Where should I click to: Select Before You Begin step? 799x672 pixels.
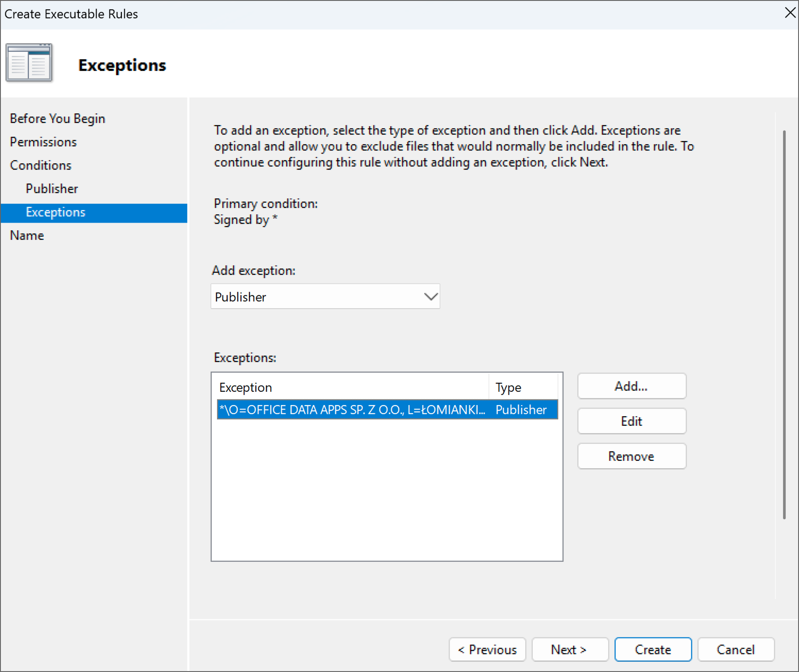coord(57,118)
